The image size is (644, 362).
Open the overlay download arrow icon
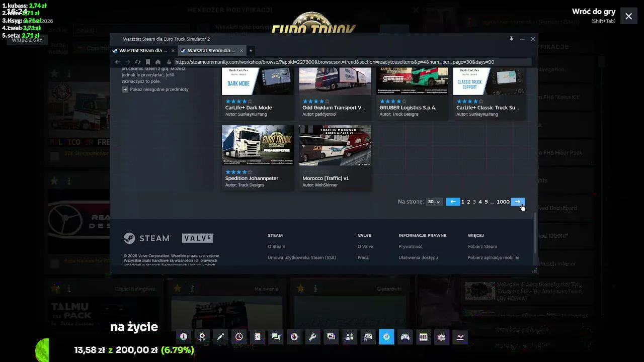460,337
